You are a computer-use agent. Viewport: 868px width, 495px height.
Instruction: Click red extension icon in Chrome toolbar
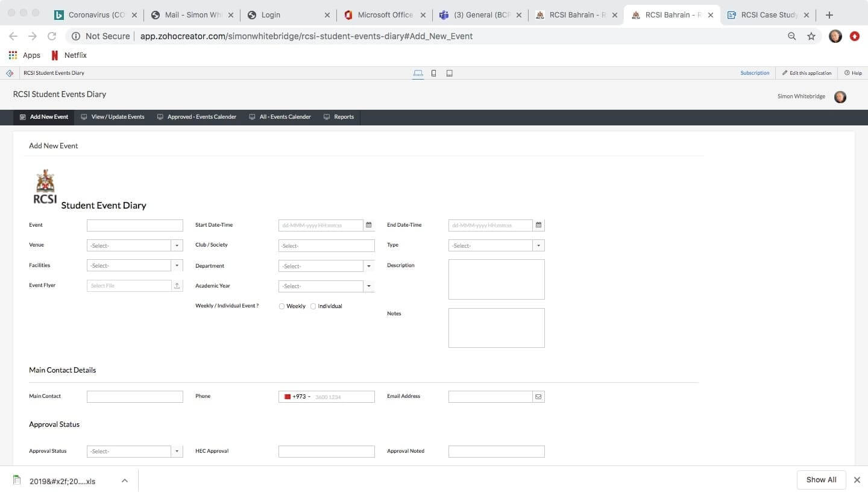[855, 36]
